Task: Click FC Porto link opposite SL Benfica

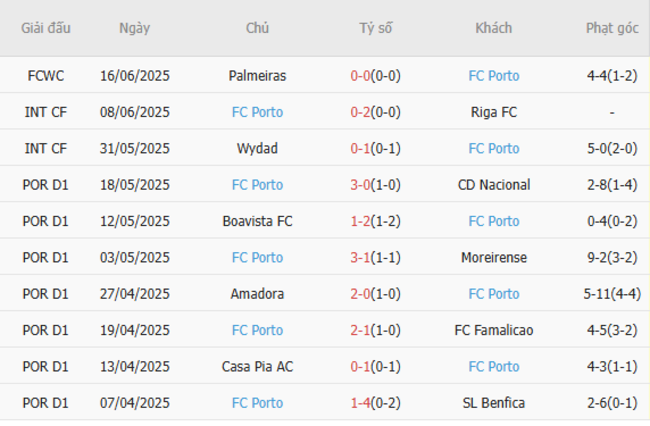Action: [x=257, y=403]
